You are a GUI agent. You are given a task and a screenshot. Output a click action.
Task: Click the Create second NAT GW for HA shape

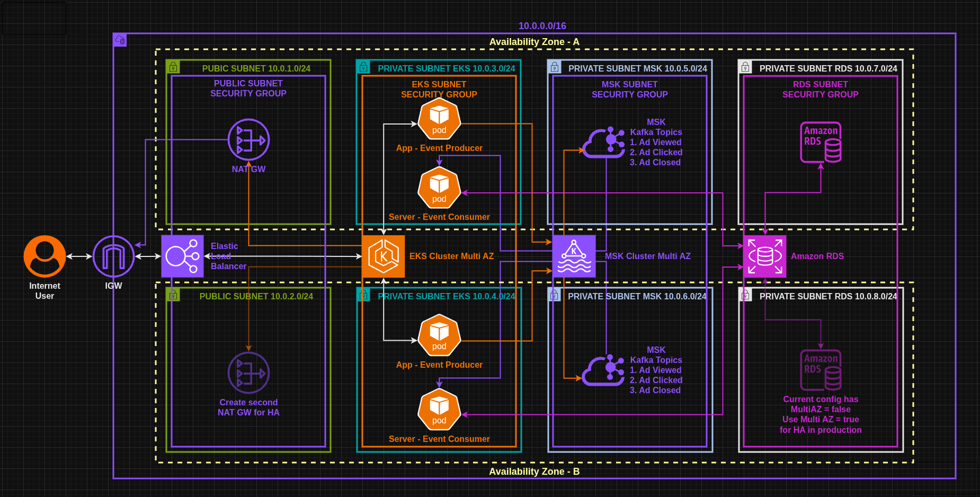pos(248,372)
